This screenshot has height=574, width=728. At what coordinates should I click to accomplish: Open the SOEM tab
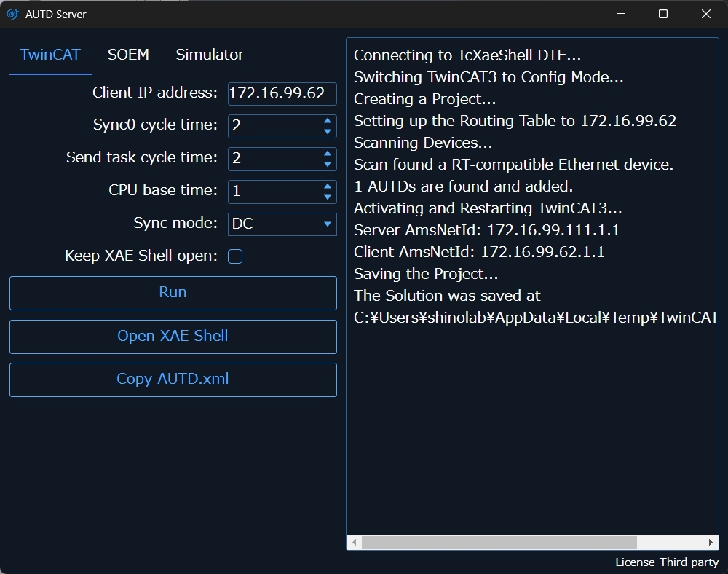(x=128, y=55)
